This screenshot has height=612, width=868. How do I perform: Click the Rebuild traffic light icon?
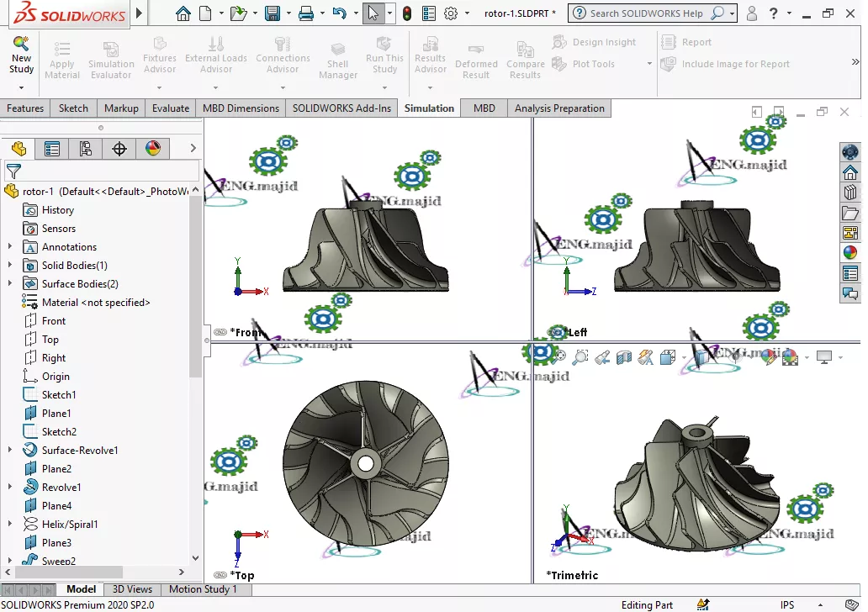click(407, 13)
